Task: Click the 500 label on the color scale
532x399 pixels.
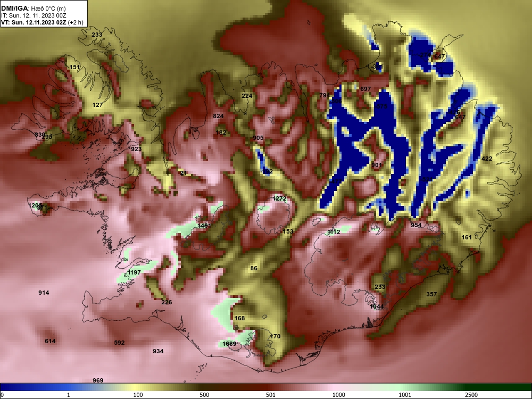Action: (x=204, y=395)
